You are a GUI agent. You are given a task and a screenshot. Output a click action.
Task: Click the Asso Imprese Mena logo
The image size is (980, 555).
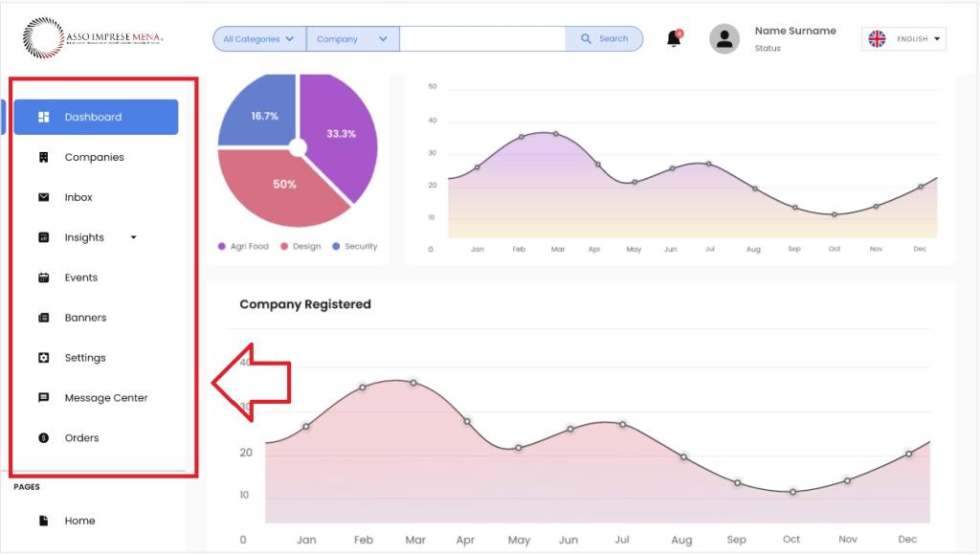click(x=93, y=38)
